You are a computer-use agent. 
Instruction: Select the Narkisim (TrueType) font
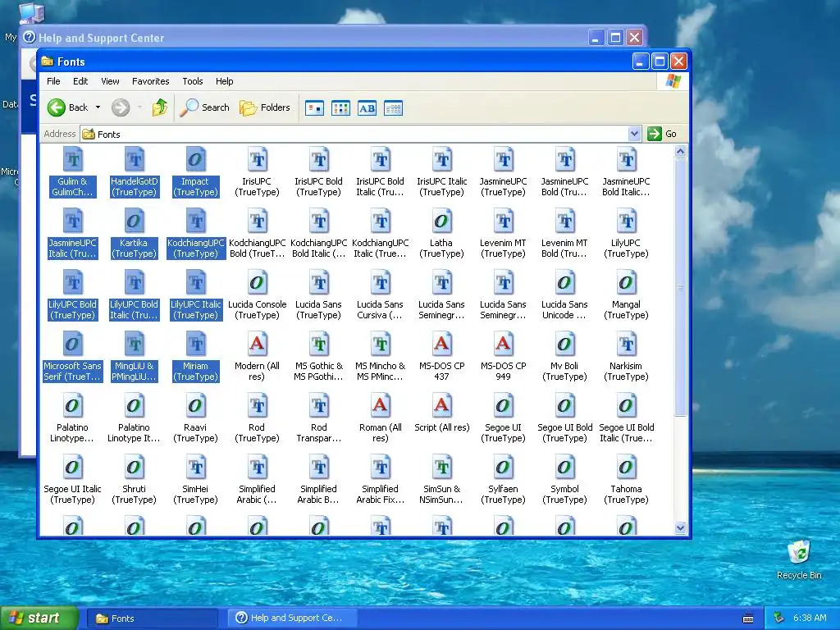(626, 358)
